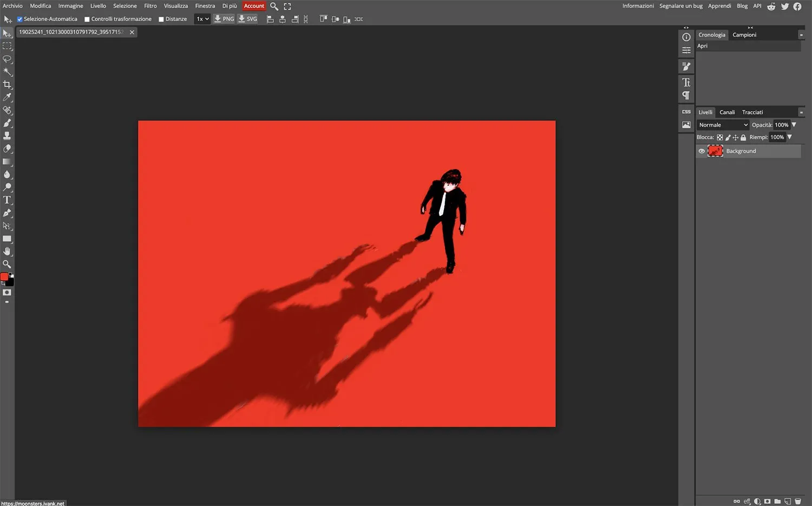Lock transparent pixels of the layer

point(720,137)
